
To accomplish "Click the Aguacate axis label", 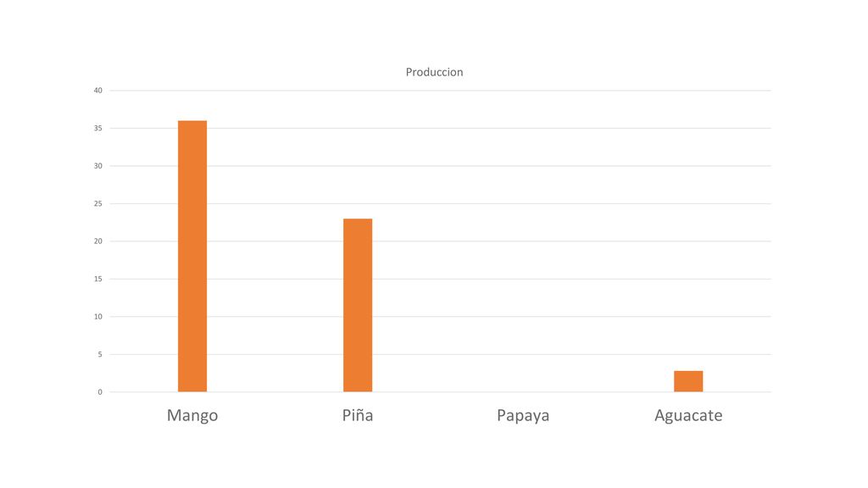I will click(688, 415).
